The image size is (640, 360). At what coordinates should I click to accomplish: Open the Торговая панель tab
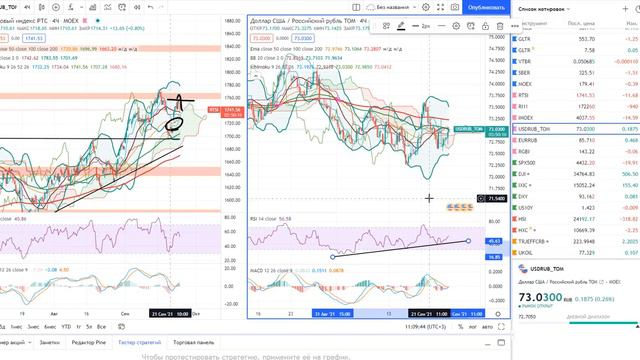pos(193,342)
